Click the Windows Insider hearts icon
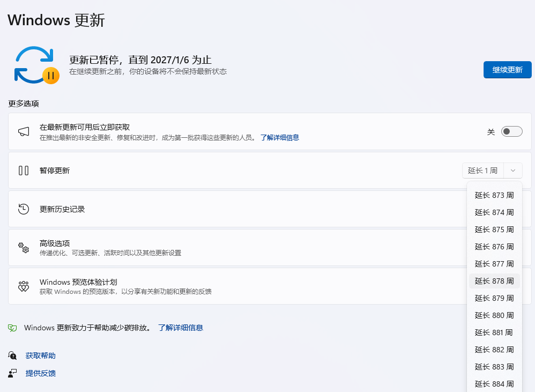This screenshot has height=392, width=535. coord(24,286)
